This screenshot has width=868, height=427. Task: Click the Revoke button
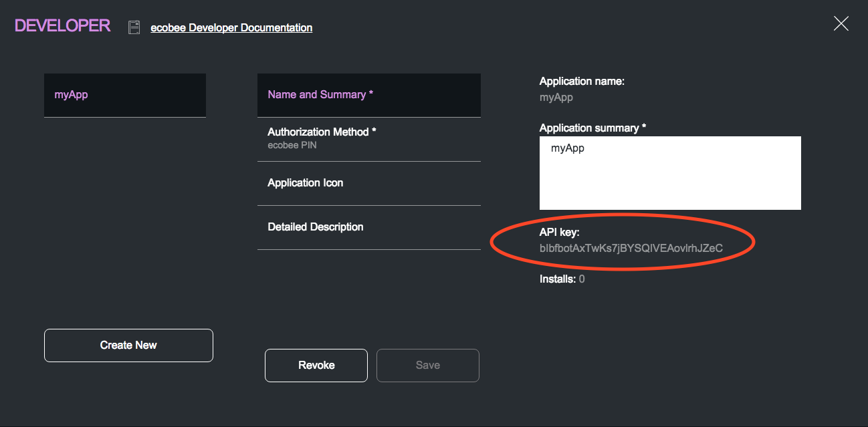point(316,366)
